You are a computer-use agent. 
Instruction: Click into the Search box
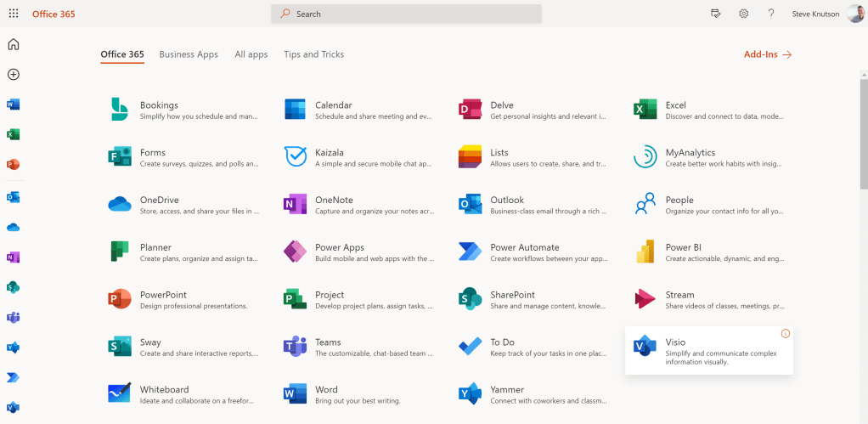point(406,14)
